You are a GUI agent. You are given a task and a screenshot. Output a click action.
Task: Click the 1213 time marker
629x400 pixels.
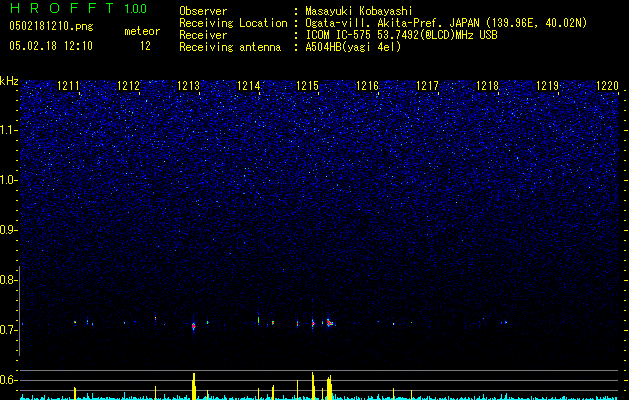pos(188,85)
